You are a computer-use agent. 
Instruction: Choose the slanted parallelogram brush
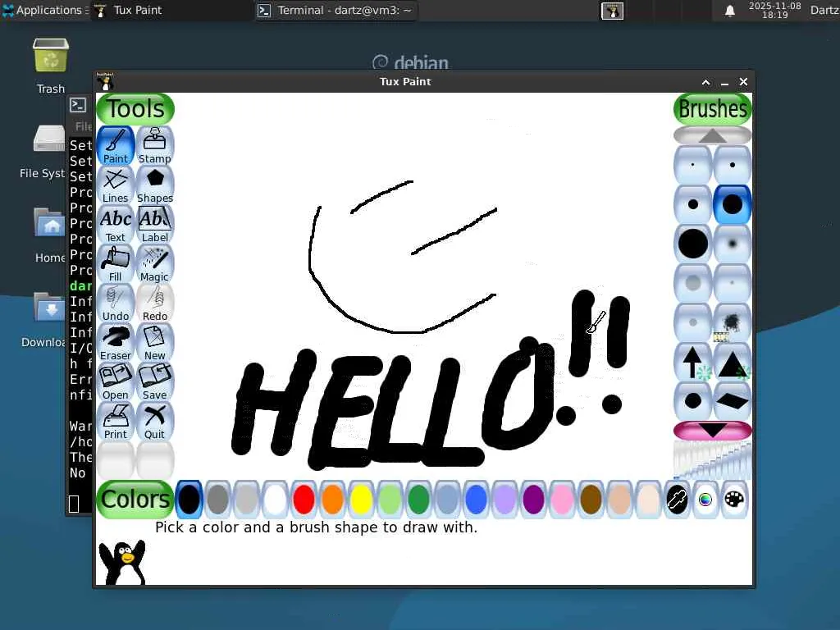pos(733,400)
